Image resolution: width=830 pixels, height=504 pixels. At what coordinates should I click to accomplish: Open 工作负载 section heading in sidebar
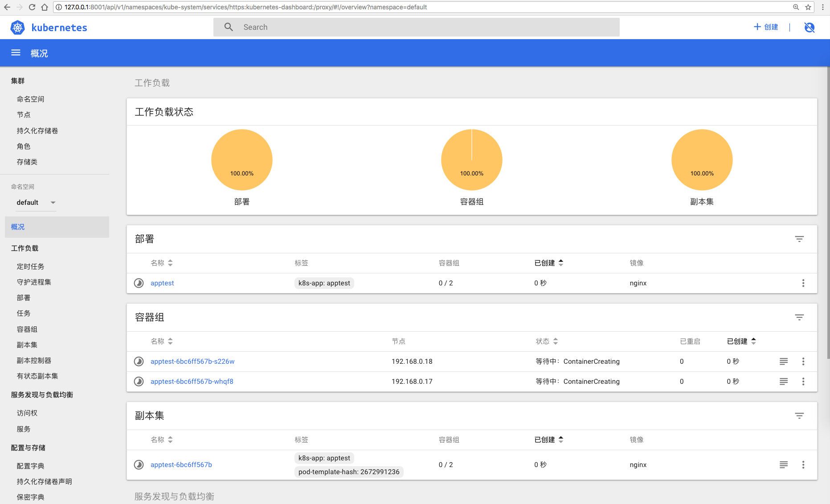tap(25, 248)
